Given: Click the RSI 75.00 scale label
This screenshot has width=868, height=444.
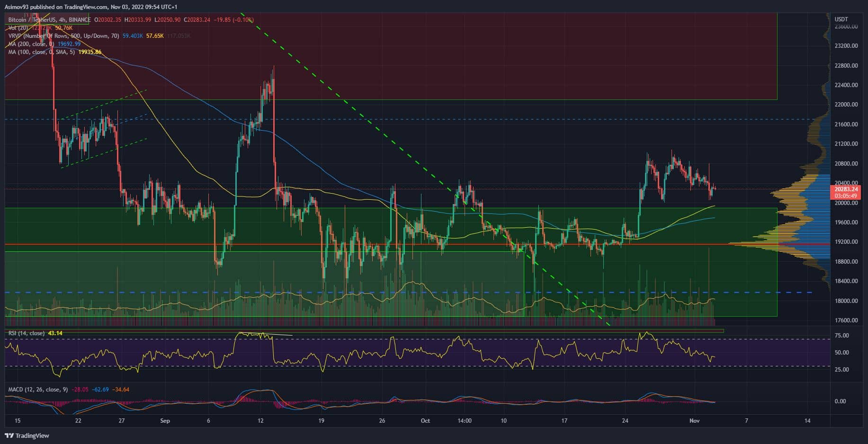Looking at the screenshot, I should point(841,336).
